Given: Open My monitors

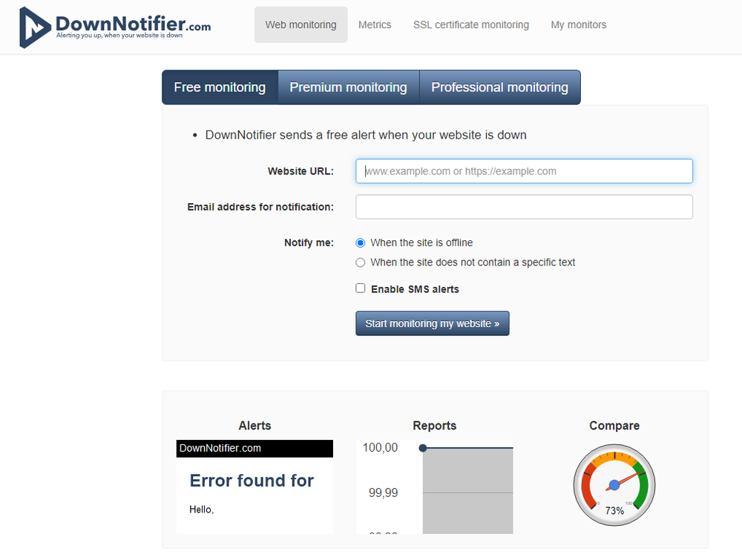Looking at the screenshot, I should coord(578,24).
